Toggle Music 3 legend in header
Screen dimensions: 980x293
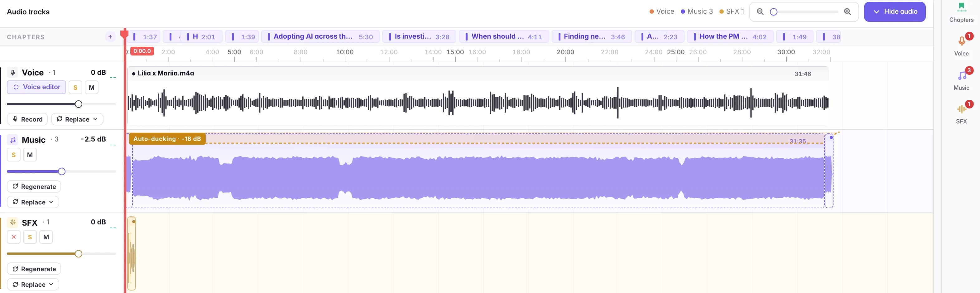coord(697,12)
